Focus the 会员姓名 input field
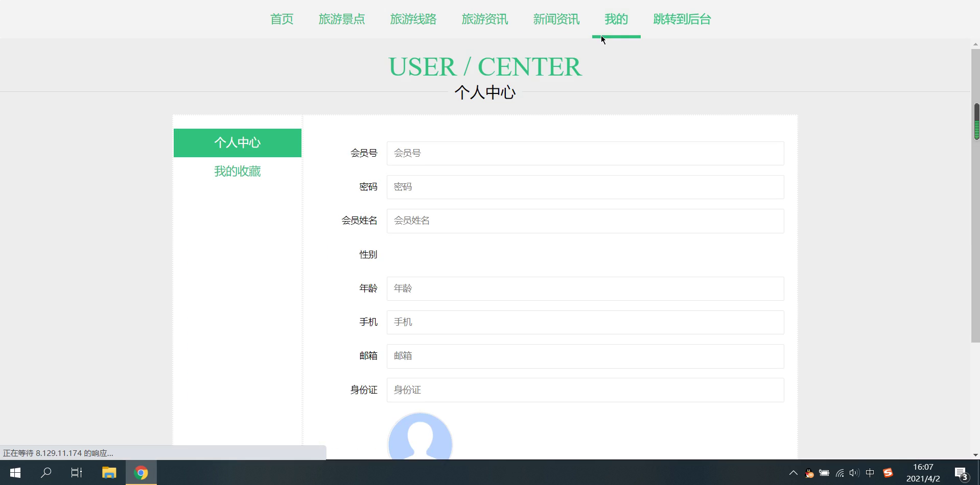 coord(585,221)
